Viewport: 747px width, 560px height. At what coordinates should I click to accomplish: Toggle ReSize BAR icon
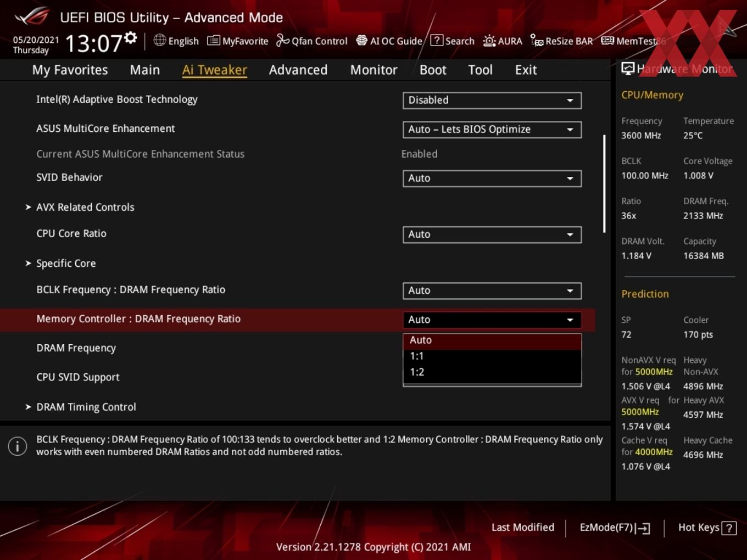537,41
